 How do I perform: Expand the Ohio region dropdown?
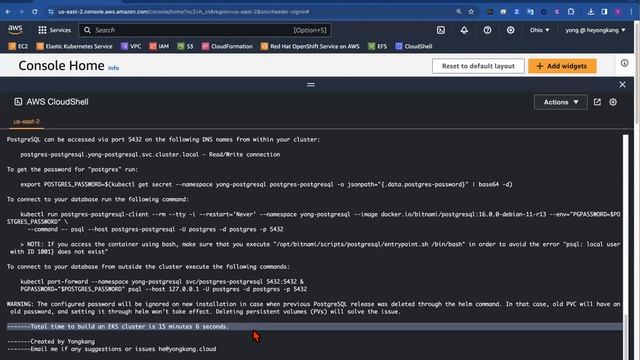click(540, 30)
